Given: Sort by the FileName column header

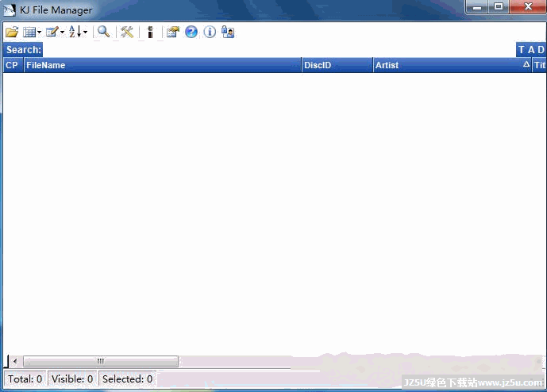Looking at the screenshot, I should pyautogui.click(x=163, y=65).
